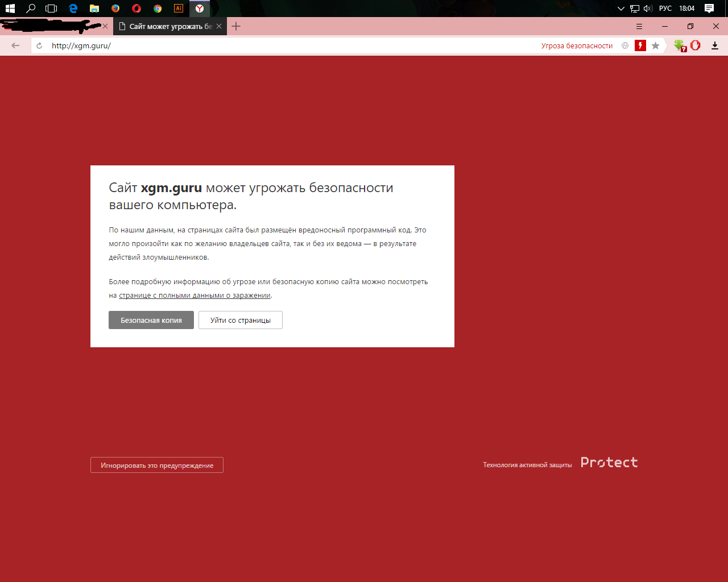Open File Explorer from the taskbar
This screenshot has width=728, height=582.
click(94, 9)
